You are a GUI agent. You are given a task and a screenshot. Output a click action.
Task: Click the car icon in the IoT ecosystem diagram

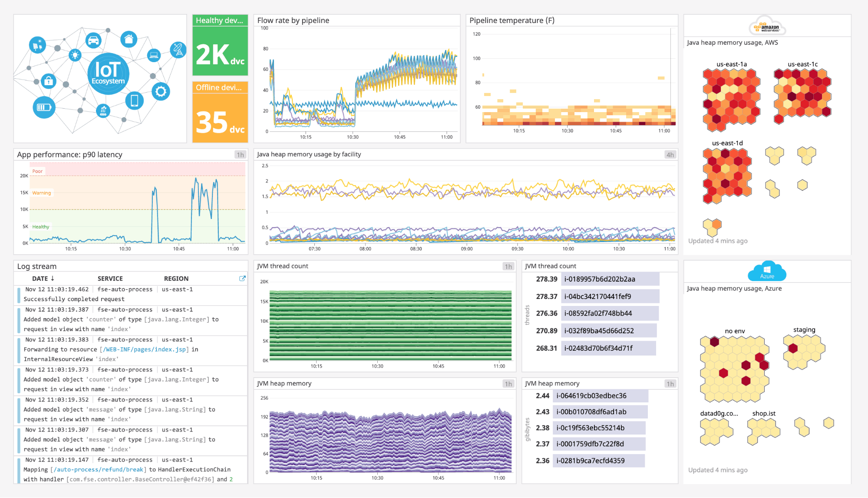coord(93,40)
